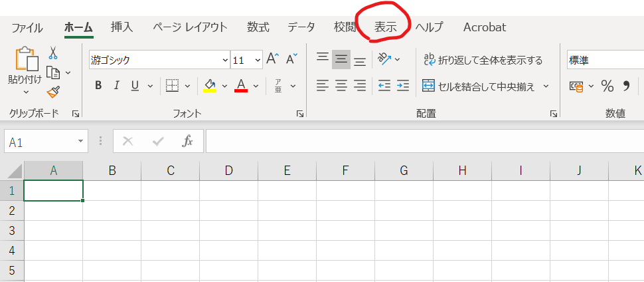Toggle underline formatting

click(x=135, y=86)
